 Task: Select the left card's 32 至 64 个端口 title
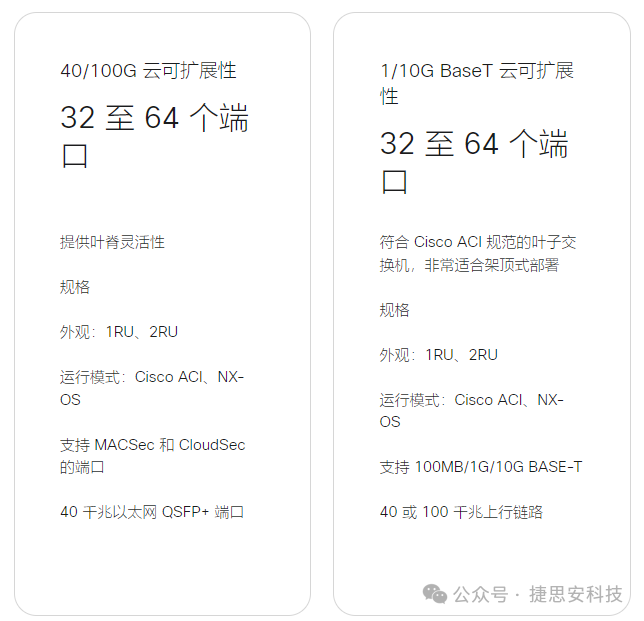tap(154, 136)
